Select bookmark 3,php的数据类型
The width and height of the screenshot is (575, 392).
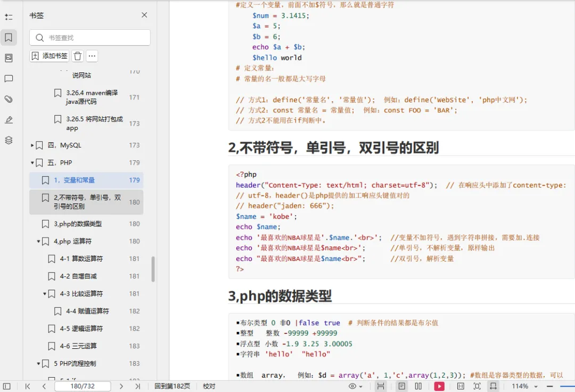tap(77, 224)
